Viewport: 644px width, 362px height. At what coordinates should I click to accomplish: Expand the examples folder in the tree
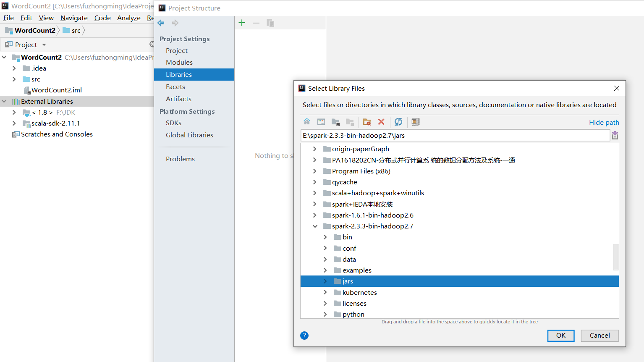pyautogui.click(x=325, y=270)
